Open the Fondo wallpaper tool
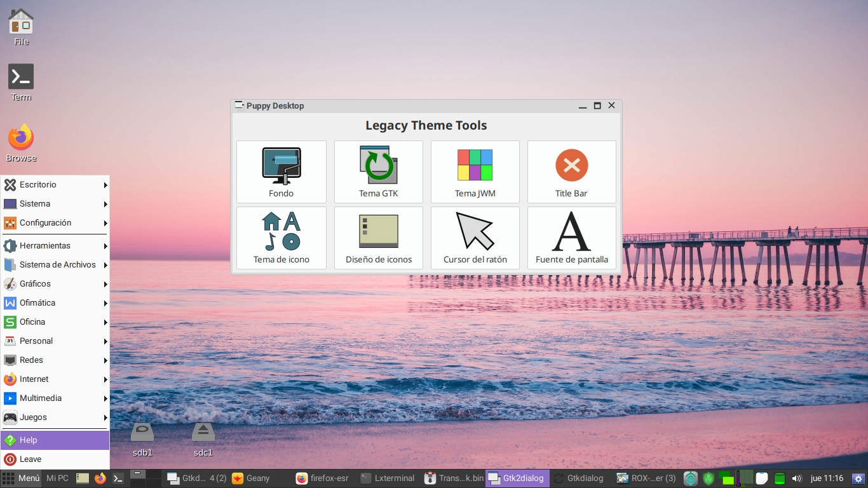This screenshot has width=868, height=488. pyautogui.click(x=281, y=172)
